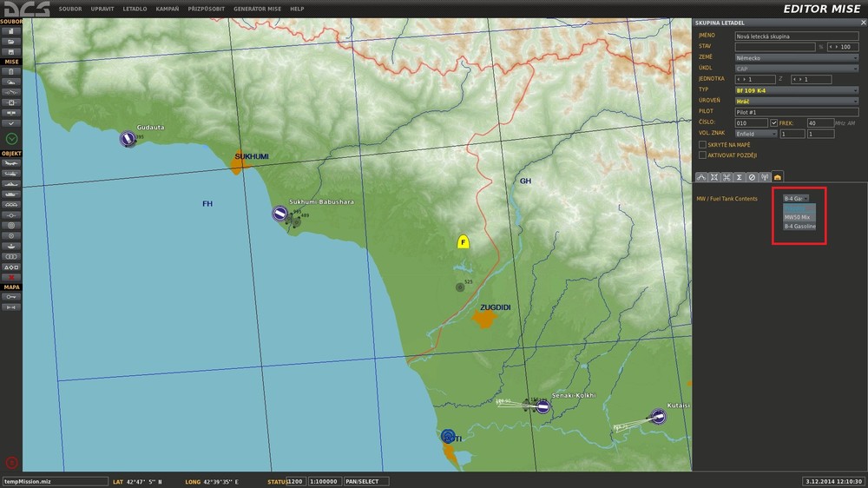
Task: Open the HELP menu
Action: (x=297, y=9)
